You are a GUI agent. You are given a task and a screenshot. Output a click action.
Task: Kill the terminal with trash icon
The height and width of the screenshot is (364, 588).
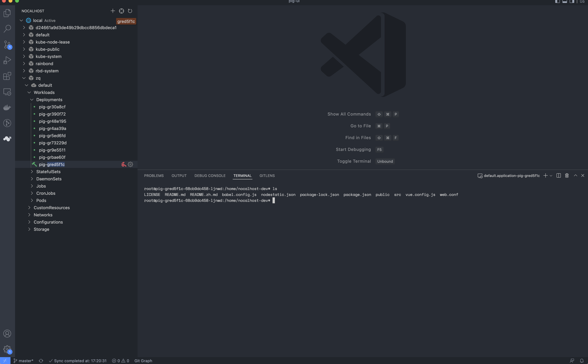(x=567, y=175)
